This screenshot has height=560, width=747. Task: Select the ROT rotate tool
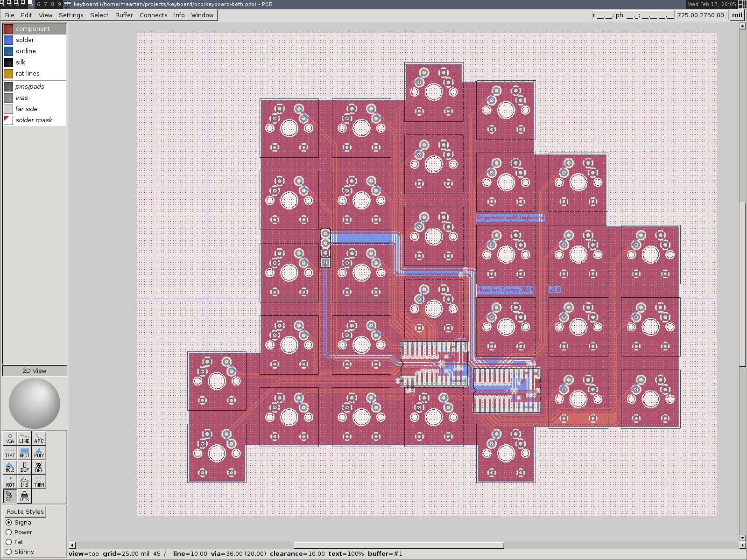[x=10, y=482]
